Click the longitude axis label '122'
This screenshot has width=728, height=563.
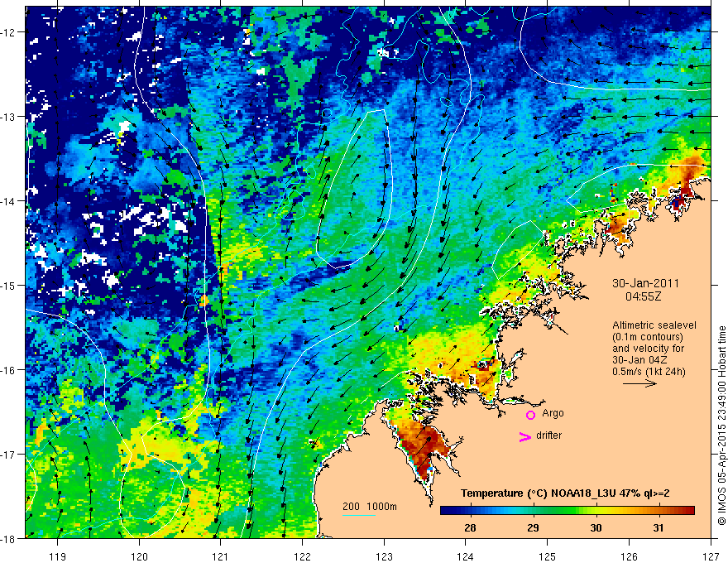point(302,556)
